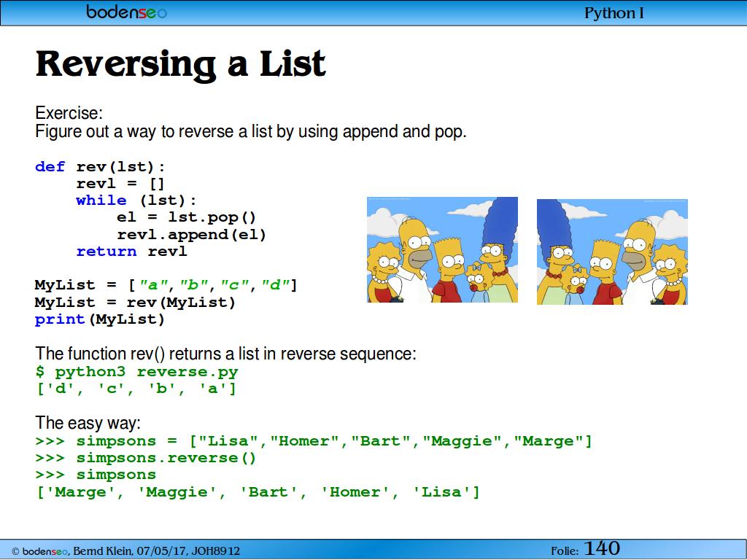Click the bodenseo logo in the header
The image size is (747, 560).
click(x=126, y=12)
